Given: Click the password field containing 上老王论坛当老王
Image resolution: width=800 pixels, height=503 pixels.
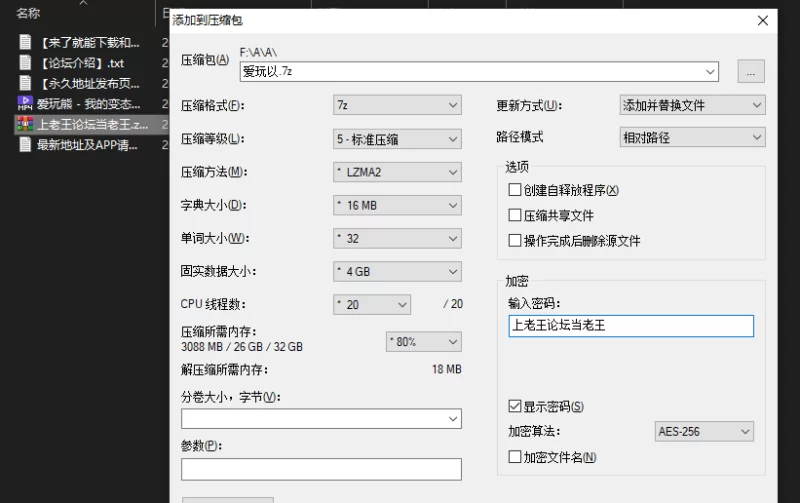Looking at the screenshot, I should tap(631, 325).
